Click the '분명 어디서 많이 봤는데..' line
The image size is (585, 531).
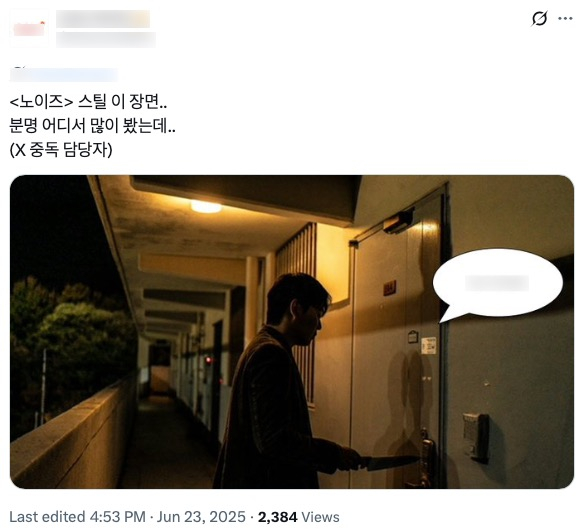coord(92,126)
